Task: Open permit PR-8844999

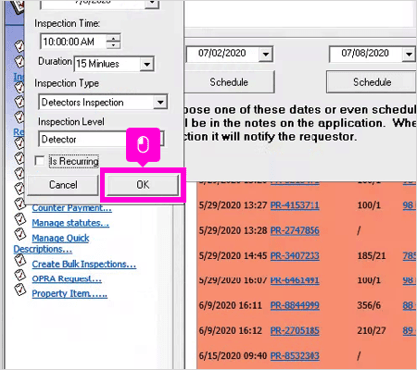Action: 295,305
